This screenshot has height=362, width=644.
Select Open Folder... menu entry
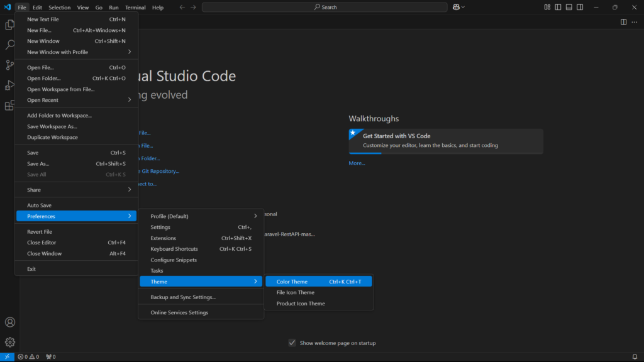coord(76,79)
